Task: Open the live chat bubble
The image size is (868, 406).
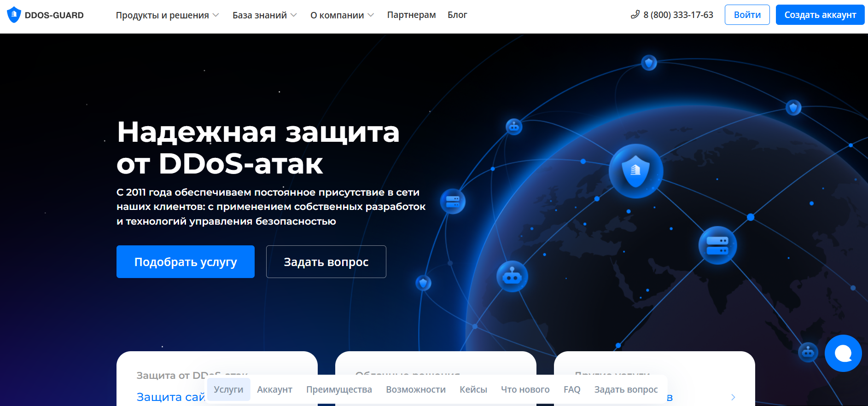Action: coord(843,353)
